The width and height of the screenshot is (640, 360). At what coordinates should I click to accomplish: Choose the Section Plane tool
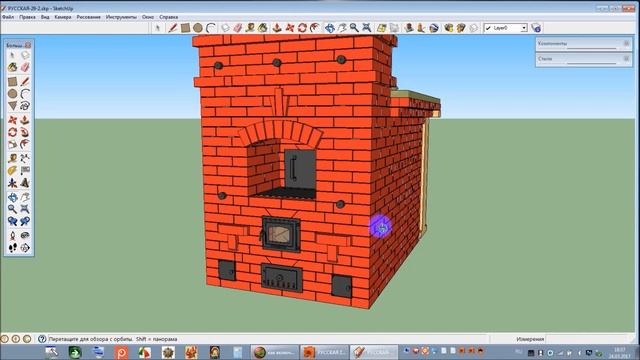(25, 248)
